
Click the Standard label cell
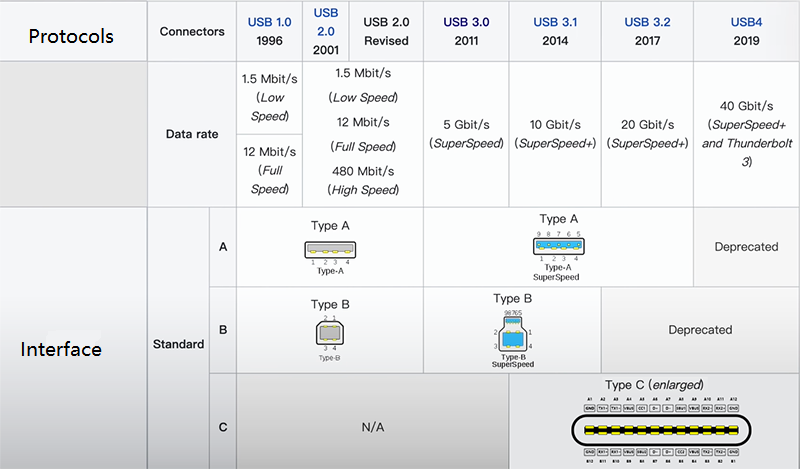(x=178, y=344)
